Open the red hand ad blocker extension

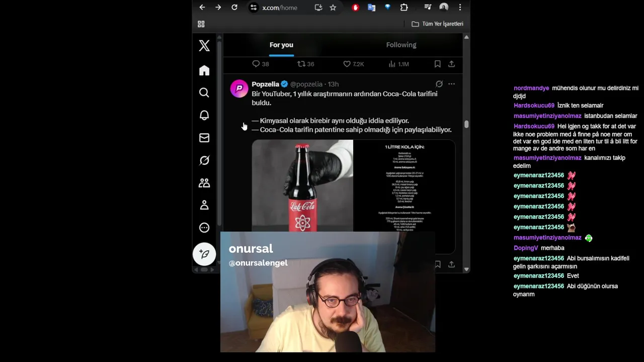pos(355,8)
